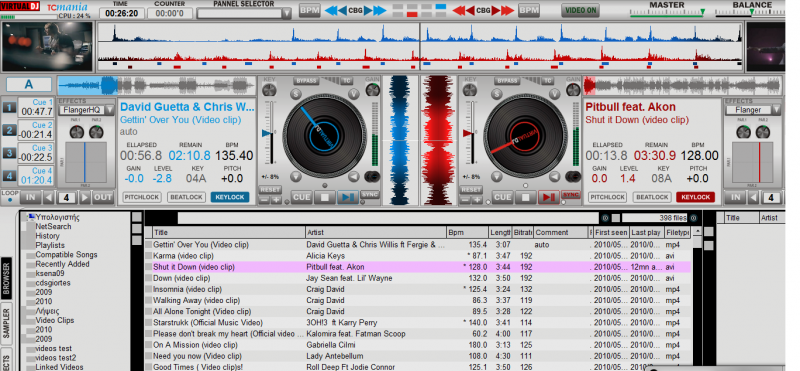Enable BEATLOCK on the right deck
Image resolution: width=800 pixels, height=371 pixels.
click(652, 197)
